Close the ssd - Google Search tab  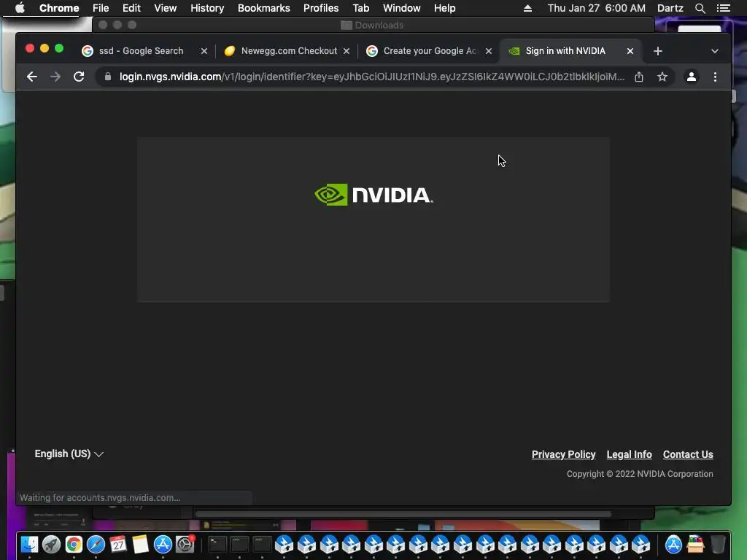point(204,51)
